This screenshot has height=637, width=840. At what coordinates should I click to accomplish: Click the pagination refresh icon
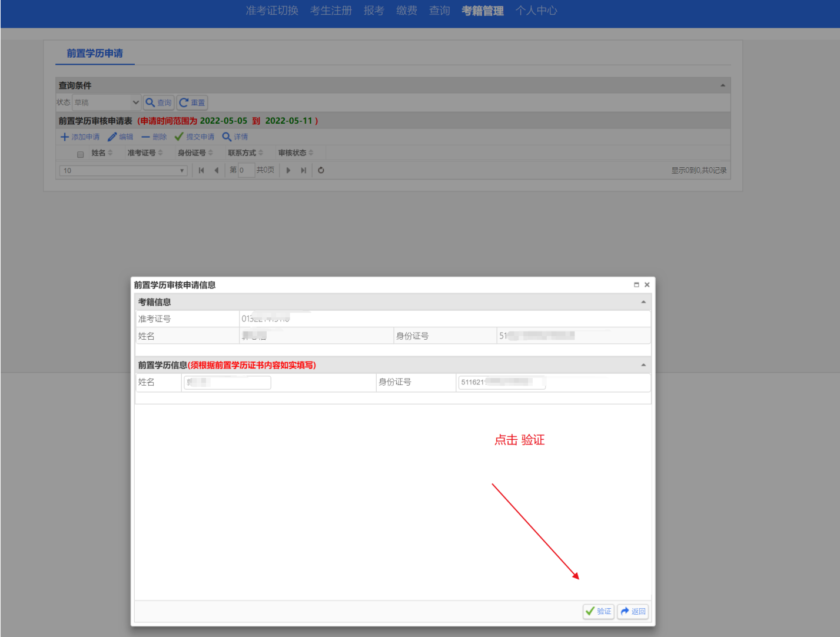pyautogui.click(x=321, y=170)
